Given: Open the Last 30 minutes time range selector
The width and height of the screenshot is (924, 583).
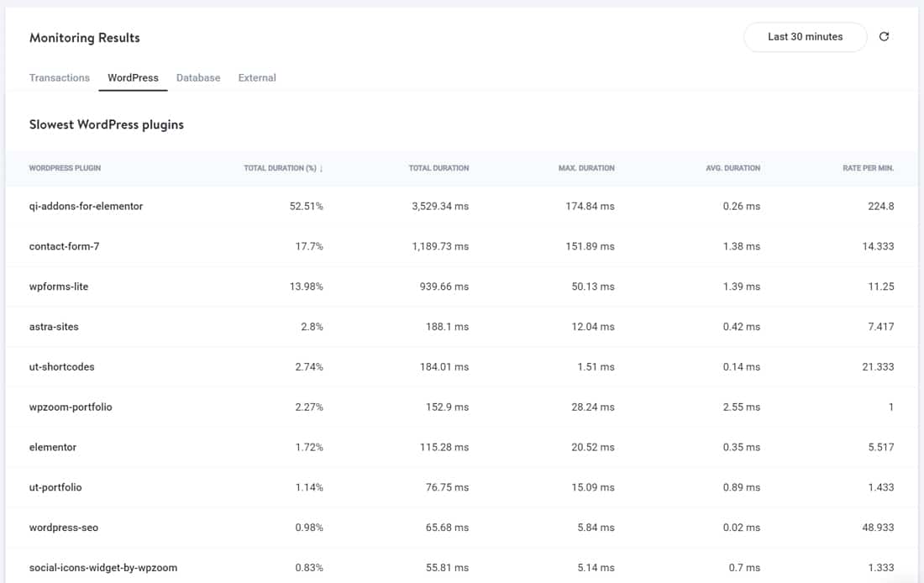Looking at the screenshot, I should [x=805, y=37].
